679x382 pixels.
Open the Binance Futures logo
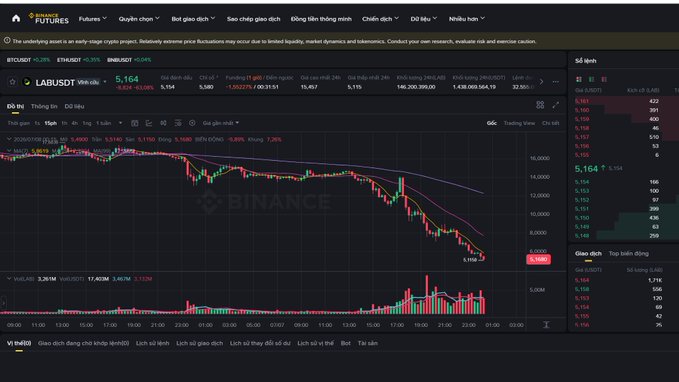point(48,18)
